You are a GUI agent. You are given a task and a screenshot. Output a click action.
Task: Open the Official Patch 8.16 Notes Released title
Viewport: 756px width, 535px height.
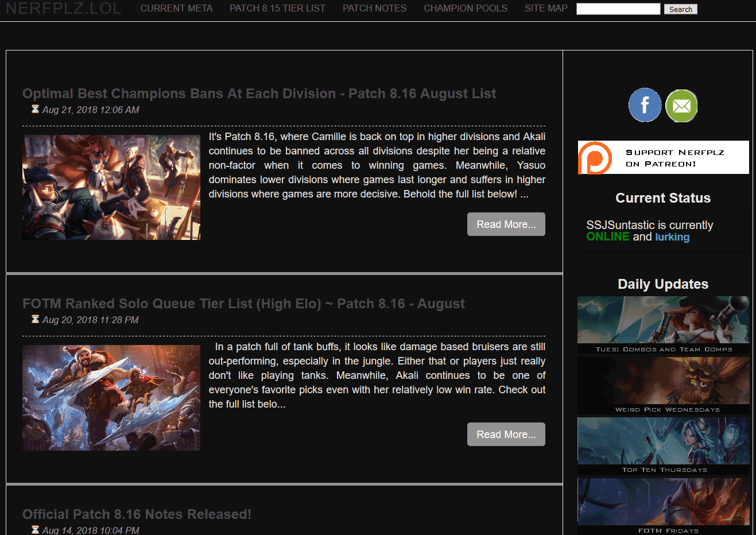[x=137, y=514]
